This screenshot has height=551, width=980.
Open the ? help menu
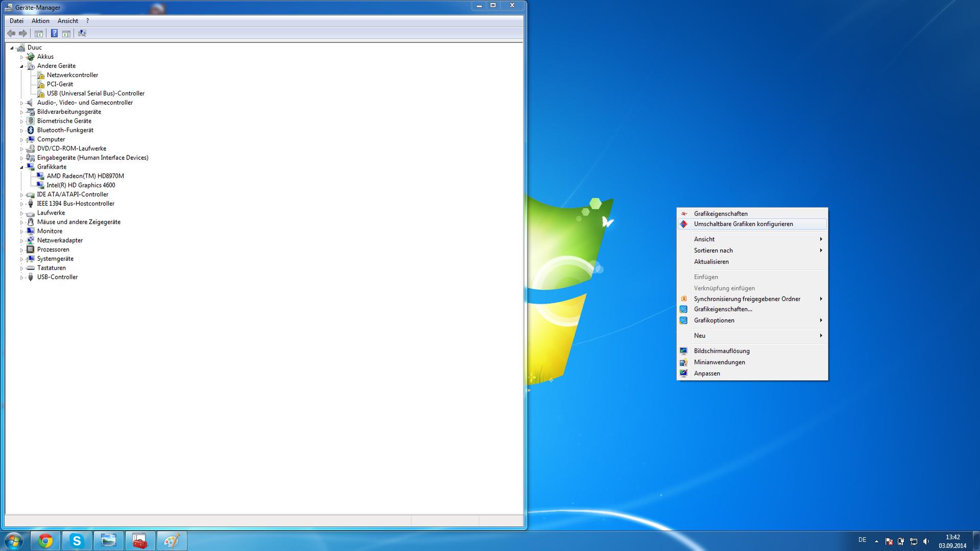(87, 21)
